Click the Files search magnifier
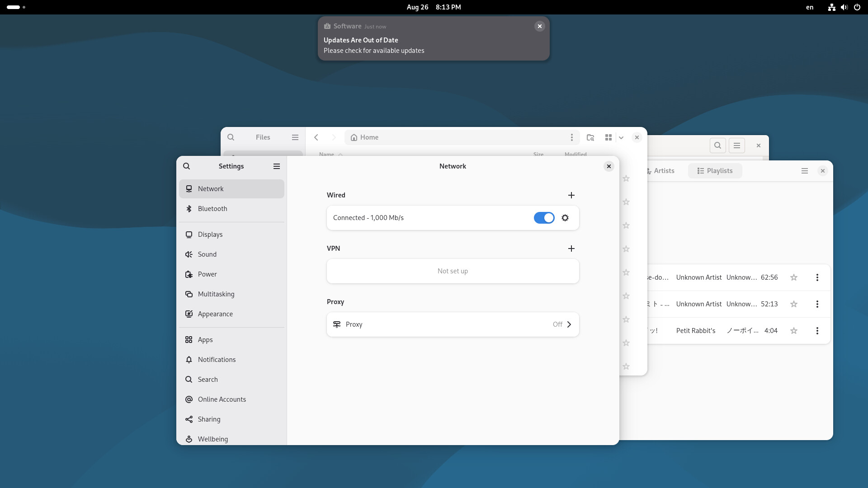Viewport: 868px width, 488px height. click(231, 137)
